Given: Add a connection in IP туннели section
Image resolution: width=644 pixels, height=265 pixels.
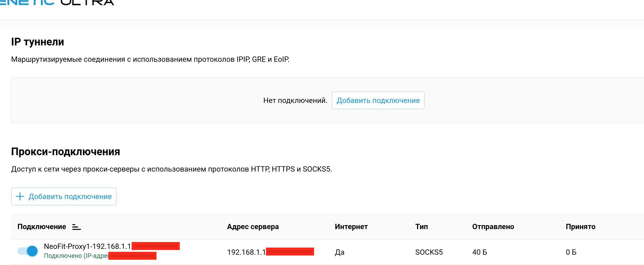Looking at the screenshot, I should point(378,100).
